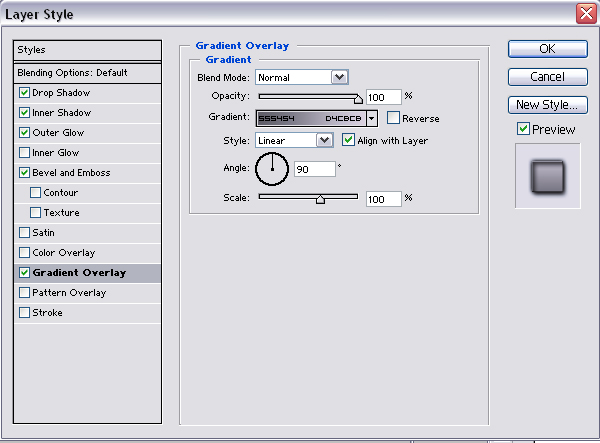Viewport: 600px width, 443px height.
Task: Uncheck Align with Layer option
Action: coord(348,140)
